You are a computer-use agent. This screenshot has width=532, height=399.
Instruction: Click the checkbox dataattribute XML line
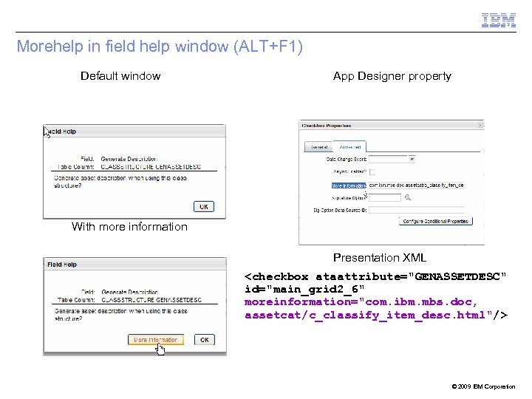coord(375,276)
